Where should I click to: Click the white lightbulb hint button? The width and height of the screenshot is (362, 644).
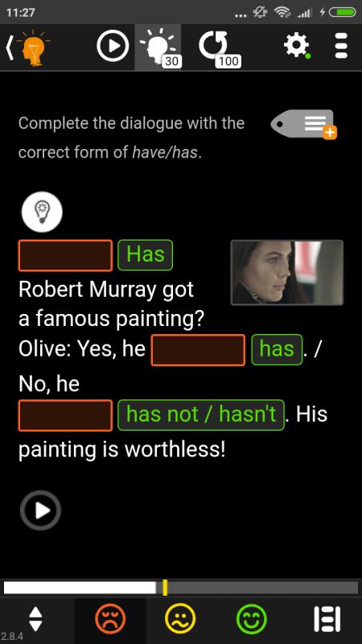(42, 212)
